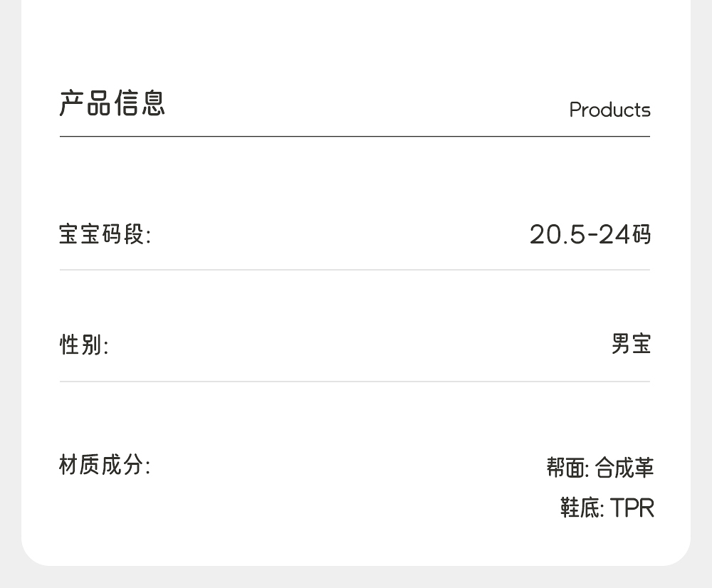Select the 性别 field label

[x=83, y=345]
